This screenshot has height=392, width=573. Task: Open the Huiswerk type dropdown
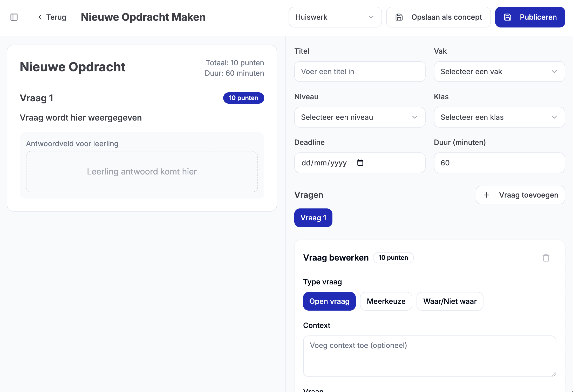click(x=335, y=17)
